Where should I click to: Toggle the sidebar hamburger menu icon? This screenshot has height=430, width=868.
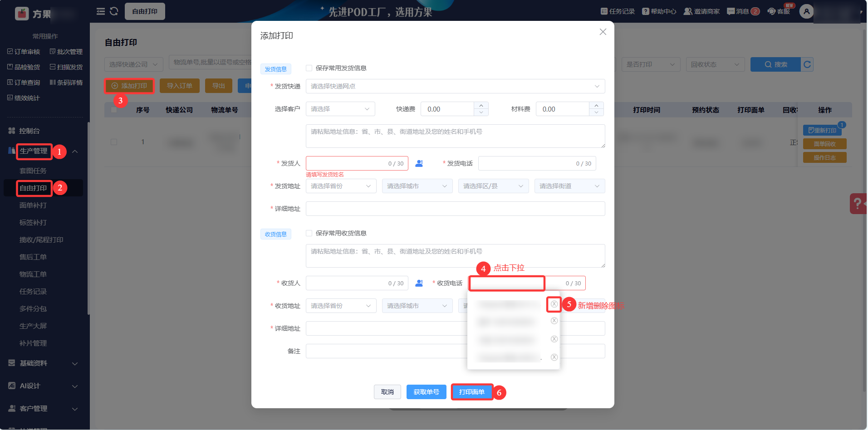[101, 11]
